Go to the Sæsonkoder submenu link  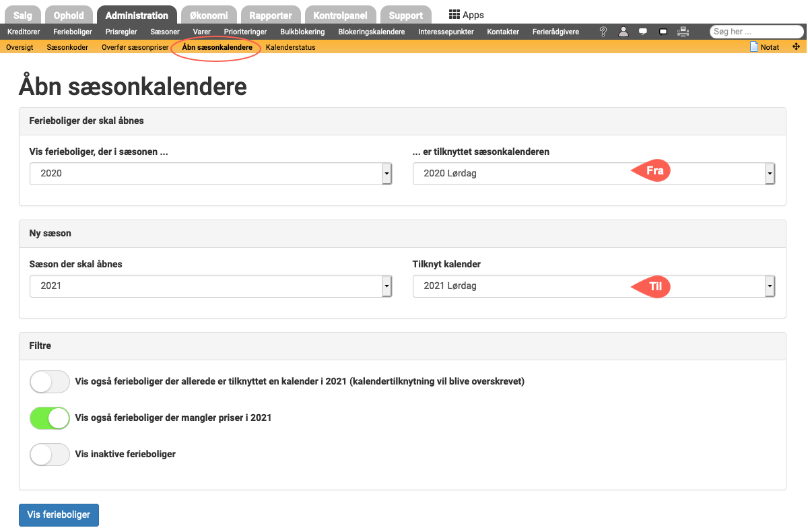[67, 47]
